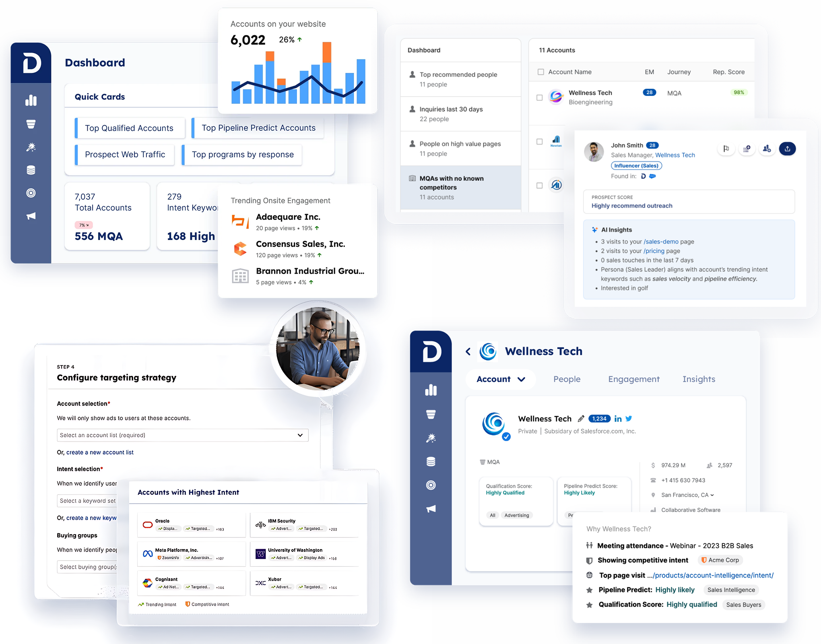Click the Advertising filter chip
Image resolution: width=821 pixels, height=644 pixels.
[x=517, y=515]
